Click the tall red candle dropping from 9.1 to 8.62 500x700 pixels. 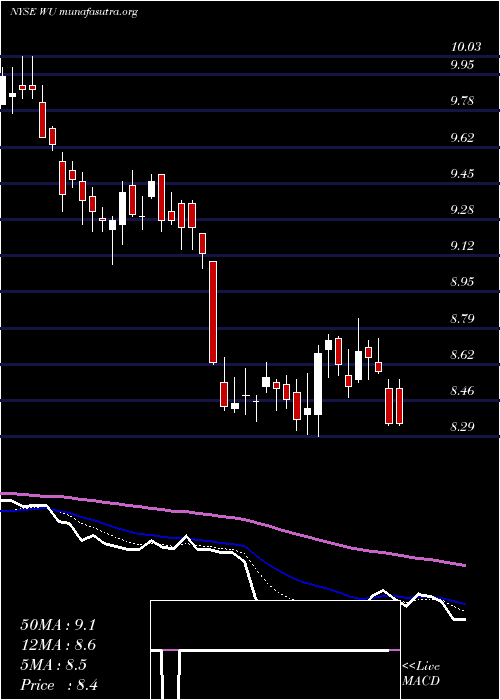[213, 312]
